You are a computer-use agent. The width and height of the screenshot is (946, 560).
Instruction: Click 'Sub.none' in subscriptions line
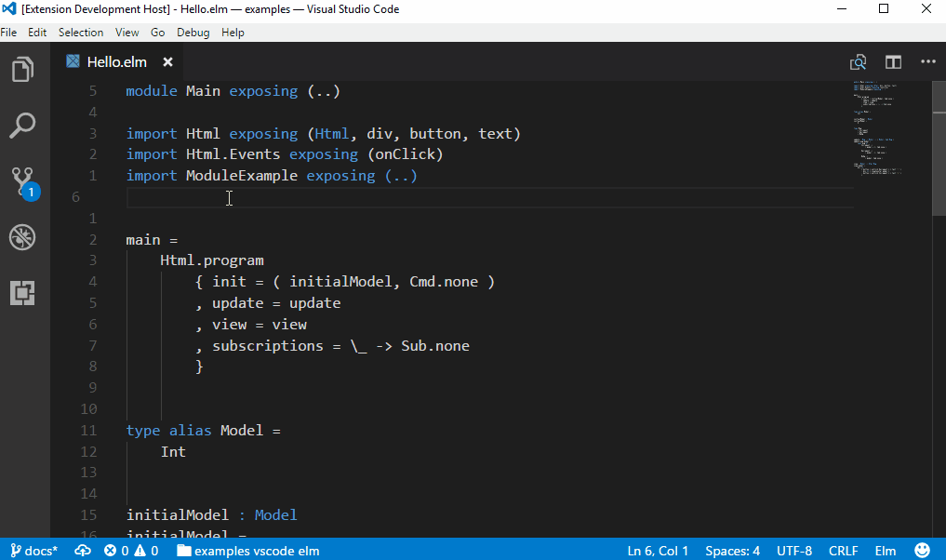click(435, 346)
